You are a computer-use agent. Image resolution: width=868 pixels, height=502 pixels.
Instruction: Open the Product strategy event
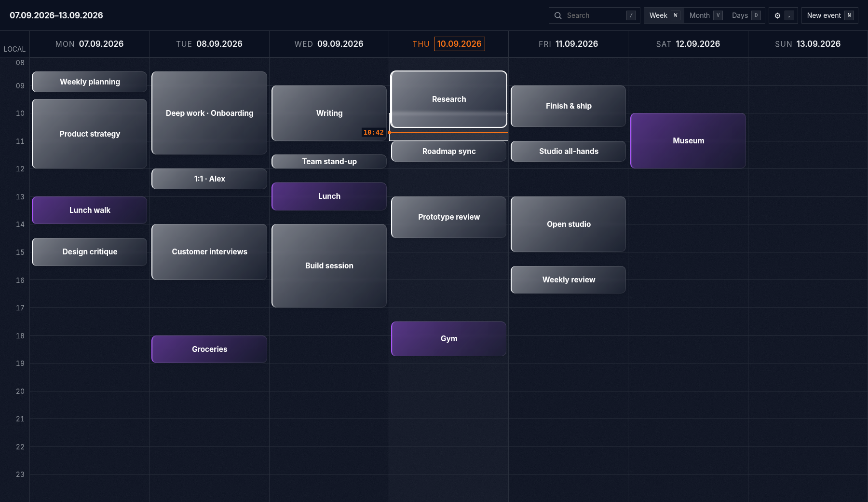(90, 134)
